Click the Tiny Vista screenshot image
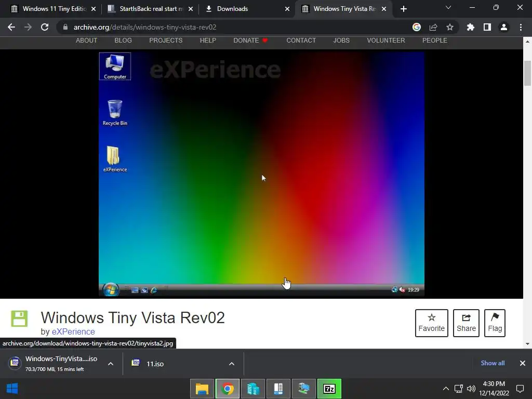This screenshot has width=532, height=399. (261, 174)
